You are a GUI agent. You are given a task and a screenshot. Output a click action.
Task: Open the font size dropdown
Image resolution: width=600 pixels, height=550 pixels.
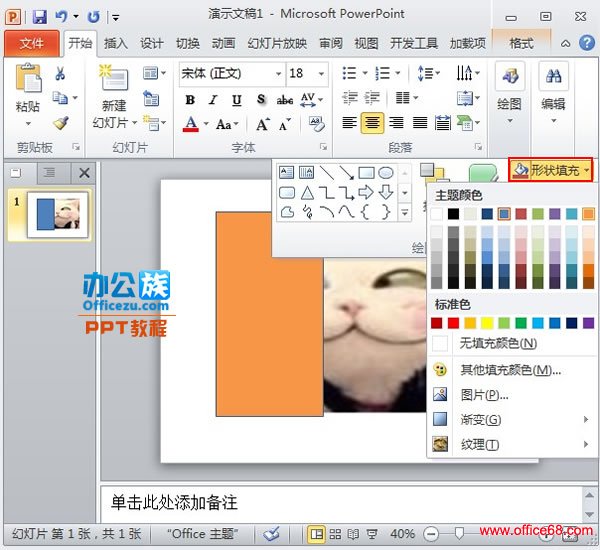click(321, 73)
